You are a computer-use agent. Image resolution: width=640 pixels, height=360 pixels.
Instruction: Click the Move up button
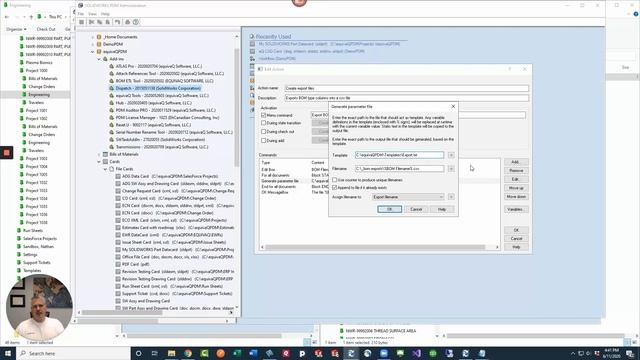(x=516, y=188)
